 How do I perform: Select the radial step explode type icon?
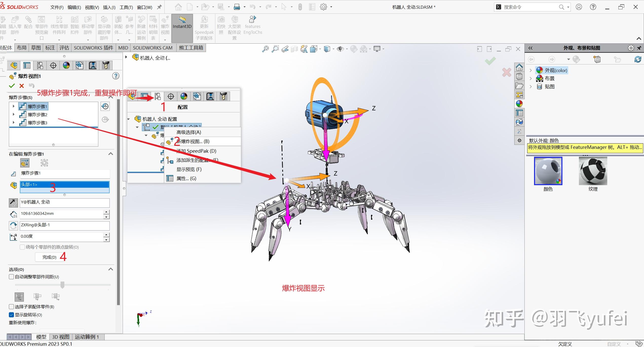[x=44, y=163]
